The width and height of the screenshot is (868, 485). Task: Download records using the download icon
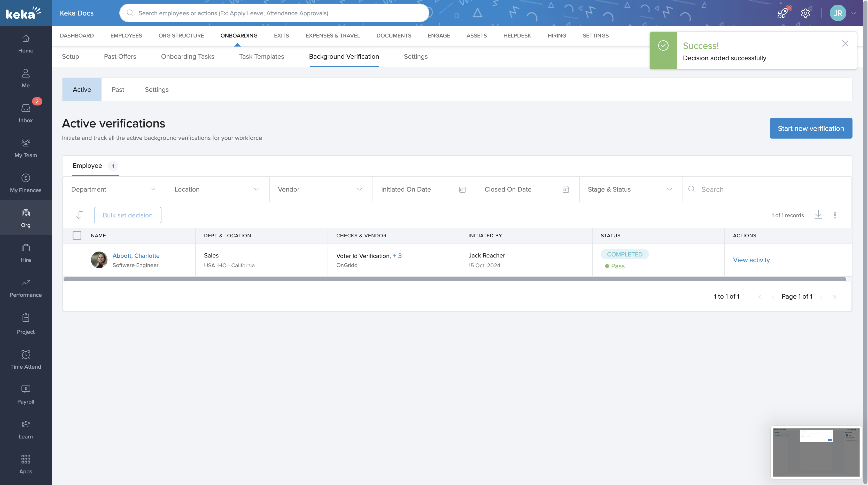818,215
